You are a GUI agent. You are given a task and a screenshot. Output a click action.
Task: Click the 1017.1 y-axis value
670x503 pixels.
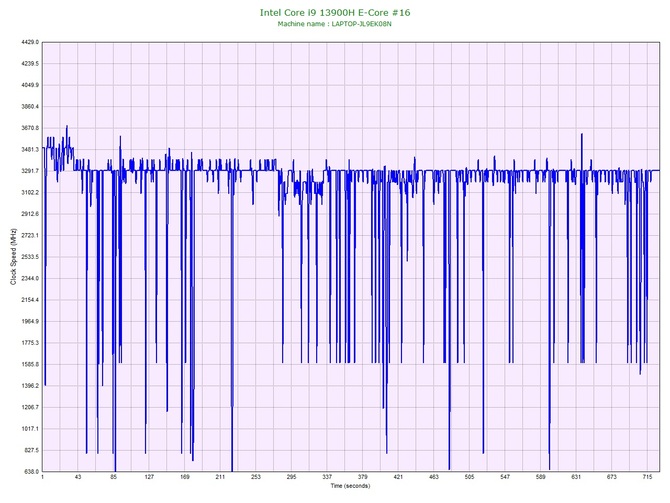coord(30,429)
